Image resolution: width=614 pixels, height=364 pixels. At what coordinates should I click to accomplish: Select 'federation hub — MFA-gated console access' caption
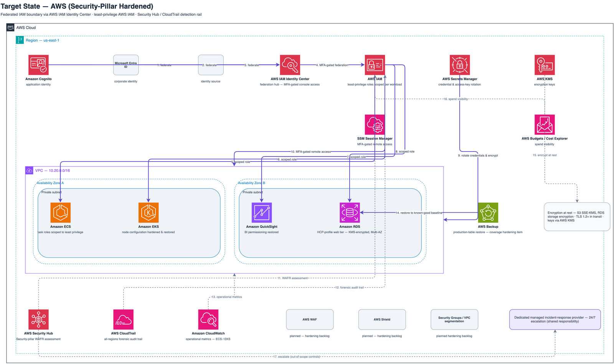pyautogui.click(x=290, y=84)
